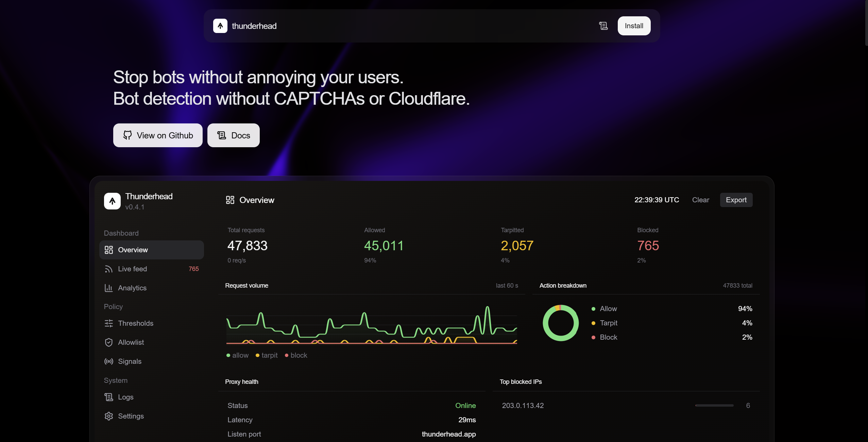
Task: Click the grid icon beside Overview heading
Action: [230, 200]
